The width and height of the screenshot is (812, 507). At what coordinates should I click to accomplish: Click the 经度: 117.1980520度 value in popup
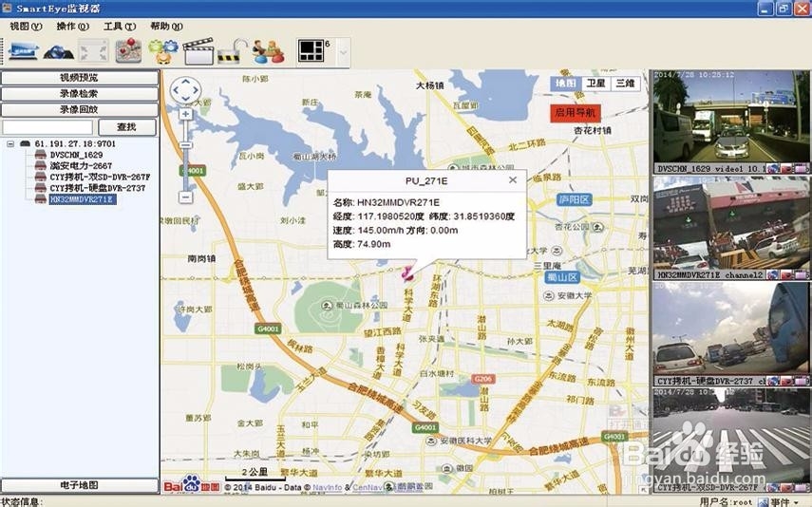click(x=378, y=216)
